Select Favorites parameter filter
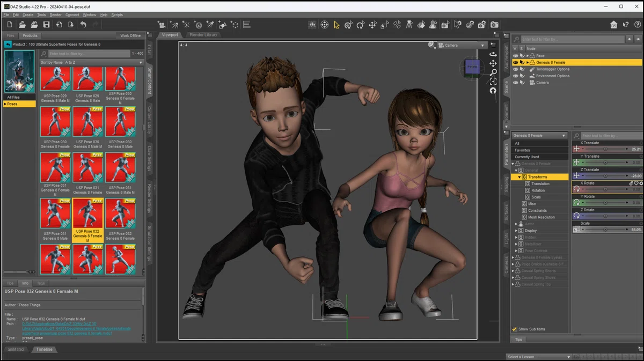Screen dimensions: 644x361 (539, 150)
